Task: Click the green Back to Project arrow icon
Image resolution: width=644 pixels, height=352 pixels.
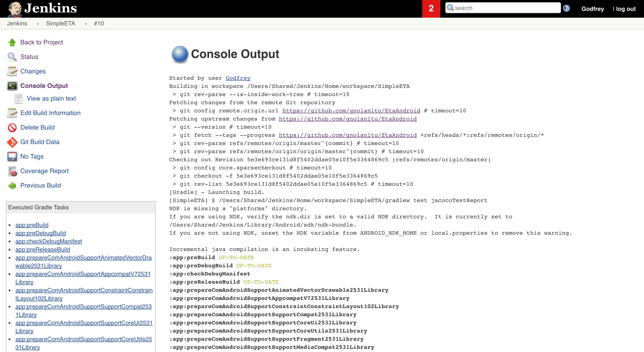Action: pyautogui.click(x=12, y=42)
